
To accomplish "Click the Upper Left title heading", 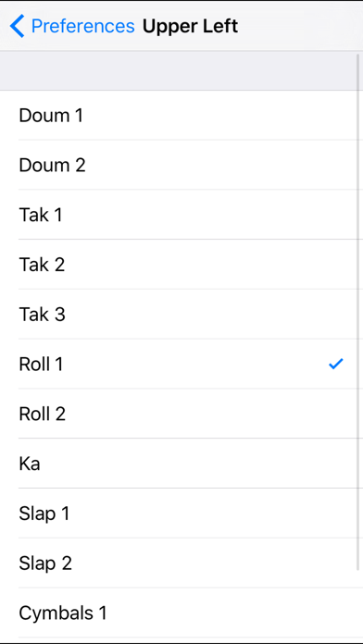I will [190, 26].
